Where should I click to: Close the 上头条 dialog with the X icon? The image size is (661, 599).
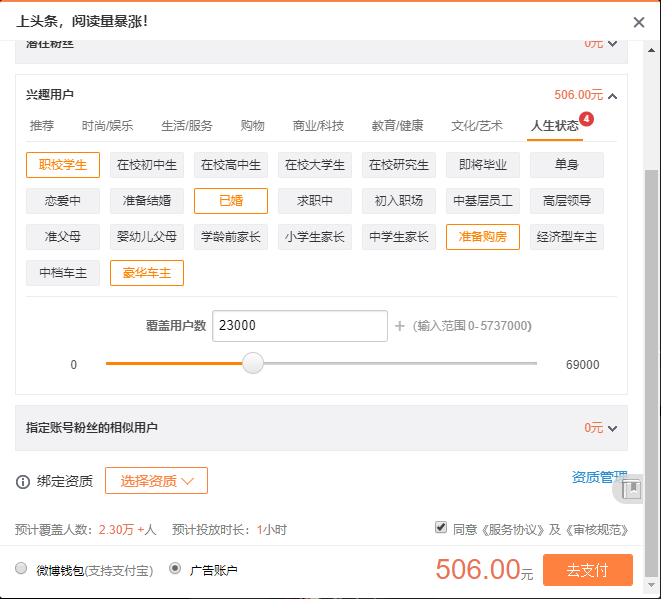point(639,22)
